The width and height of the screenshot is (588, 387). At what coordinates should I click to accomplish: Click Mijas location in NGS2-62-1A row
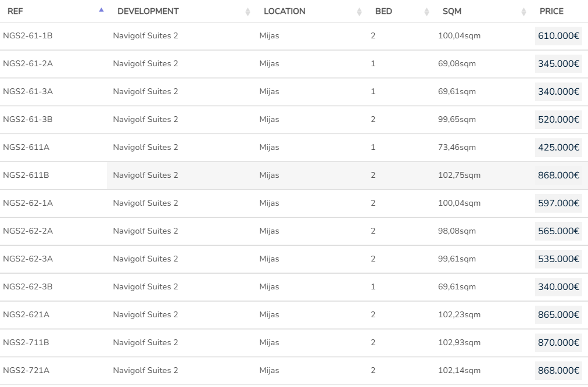pyautogui.click(x=269, y=203)
